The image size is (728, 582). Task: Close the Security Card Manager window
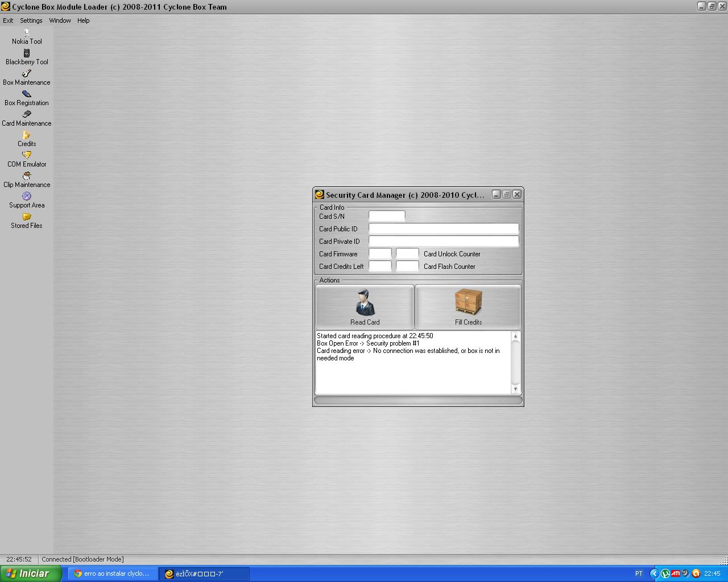click(x=516, y=194)
